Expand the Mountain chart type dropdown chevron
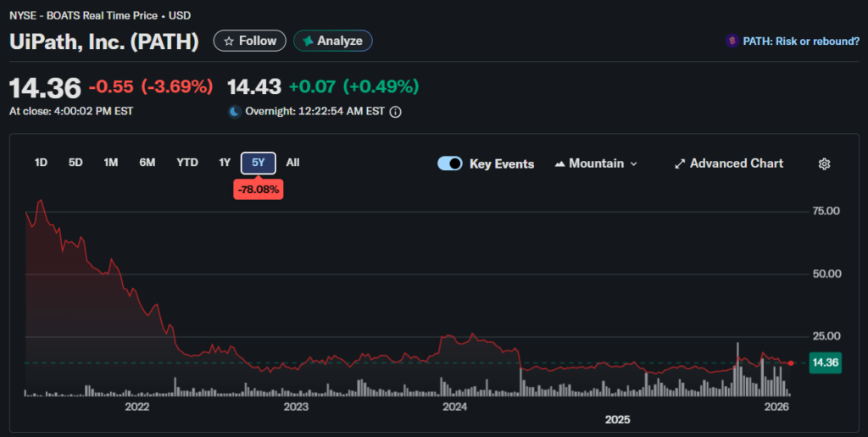 point(634,163)
